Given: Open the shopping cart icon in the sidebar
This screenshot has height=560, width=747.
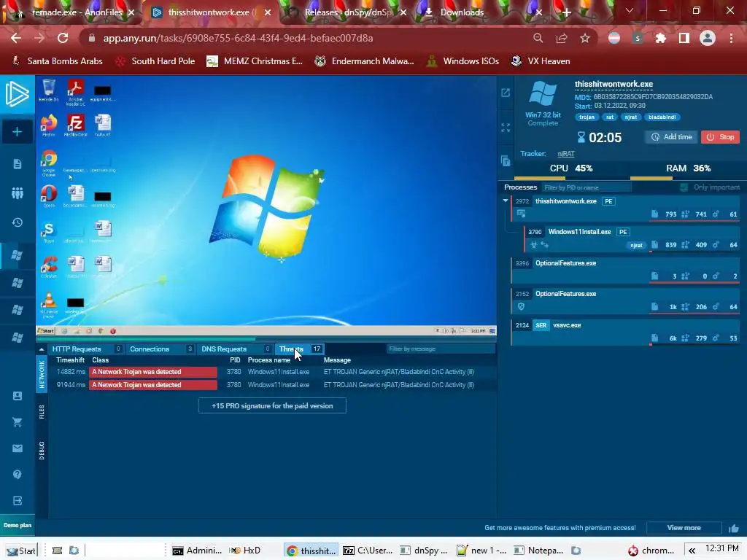Looking at the screenshot, I should click(18, 422).
